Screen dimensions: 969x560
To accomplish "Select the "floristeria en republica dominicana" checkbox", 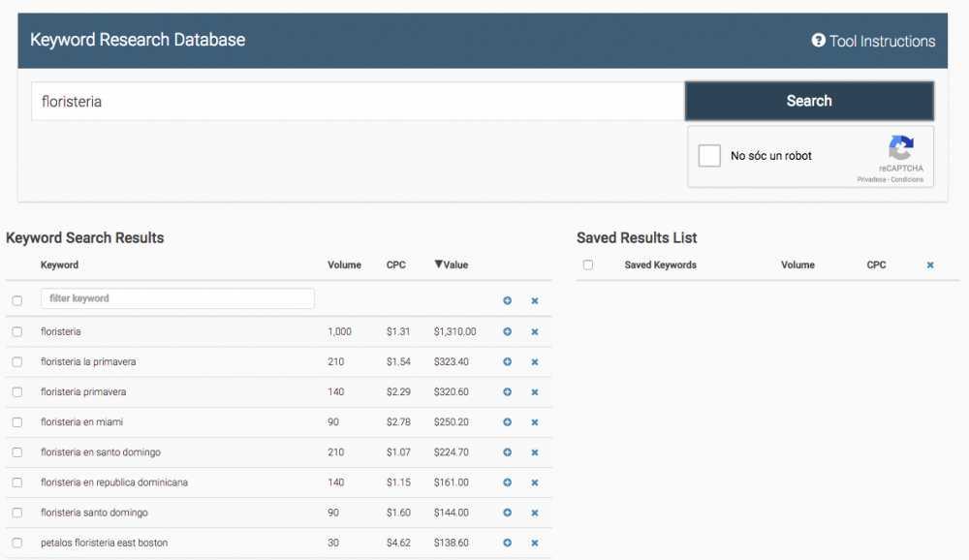I will [16, 482].
